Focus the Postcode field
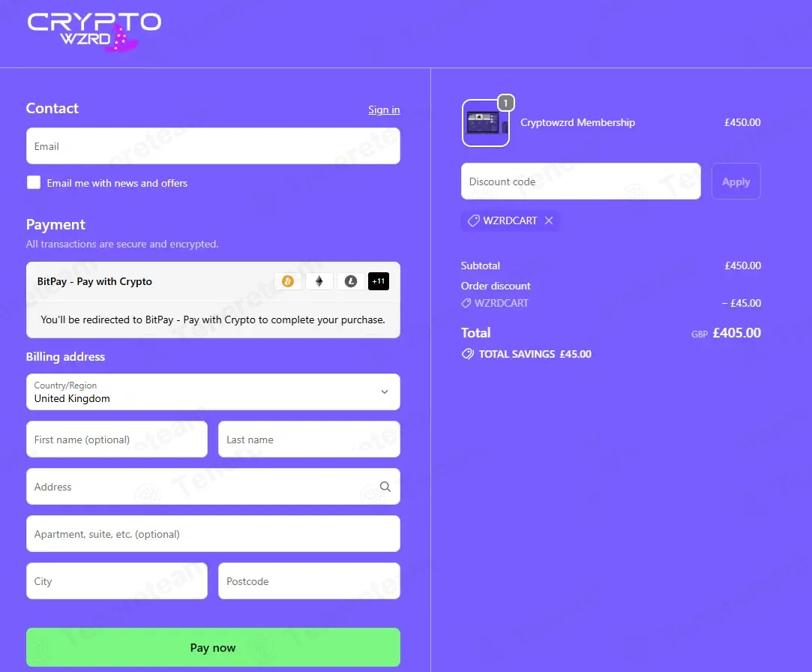The height and width of the screenshot is (672, 812). tap(309, 580)
